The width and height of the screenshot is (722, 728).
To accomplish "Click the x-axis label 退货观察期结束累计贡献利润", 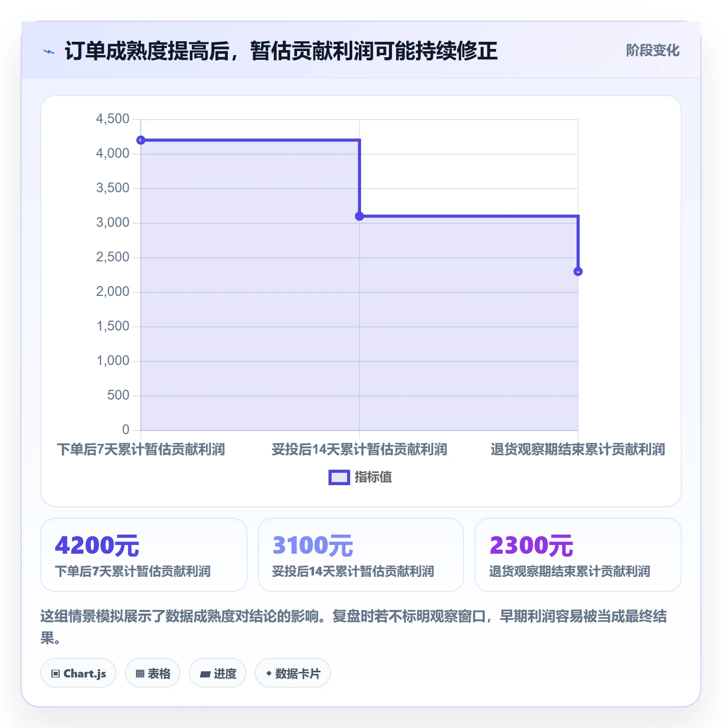I will point(578,450).
